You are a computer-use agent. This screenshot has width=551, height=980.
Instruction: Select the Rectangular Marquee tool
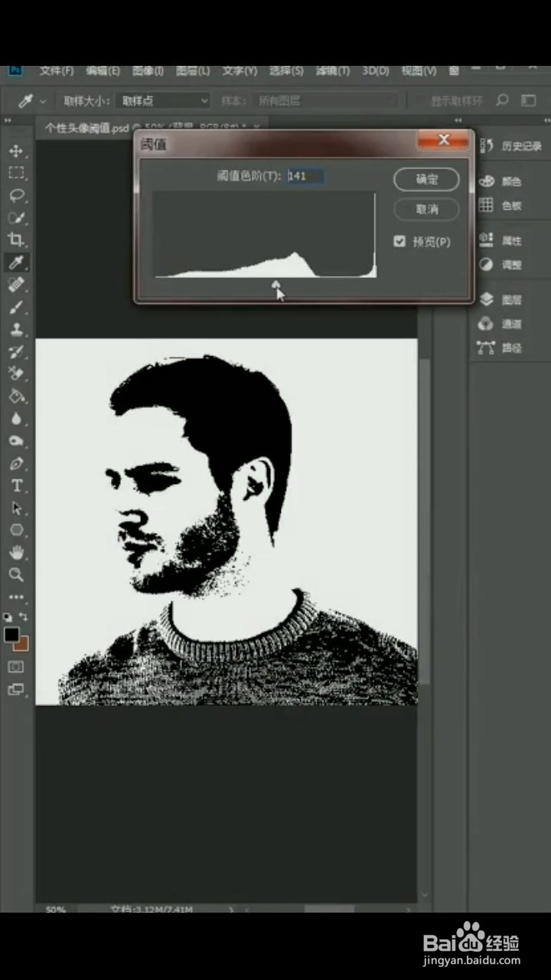(x=16, y=173)
